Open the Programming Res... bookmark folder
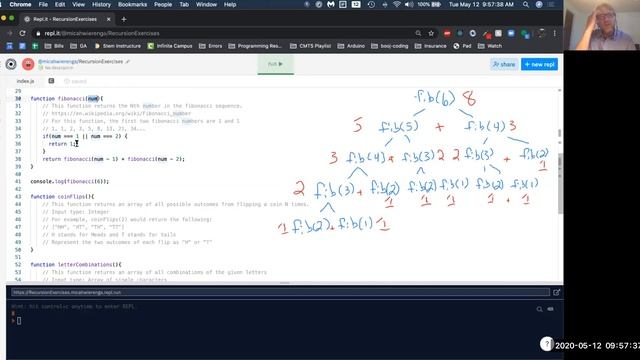The height and width of the screenshot is (360, 640). click(255, 46)
